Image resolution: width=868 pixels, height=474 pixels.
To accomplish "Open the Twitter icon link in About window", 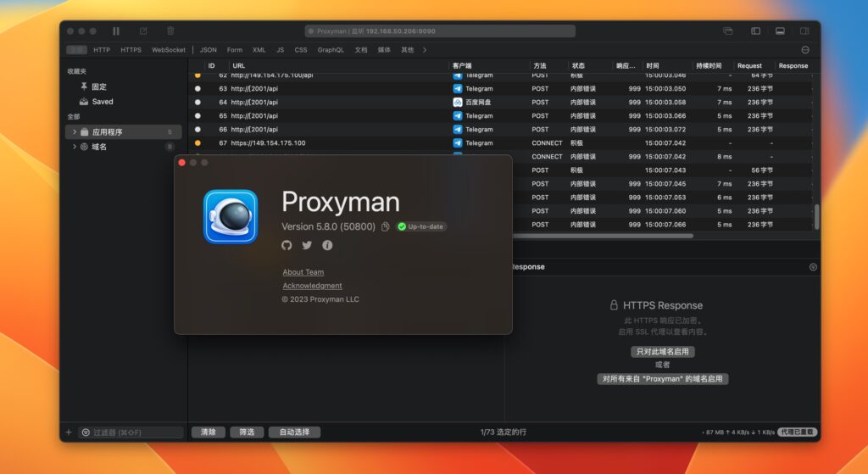I will 307,245.
